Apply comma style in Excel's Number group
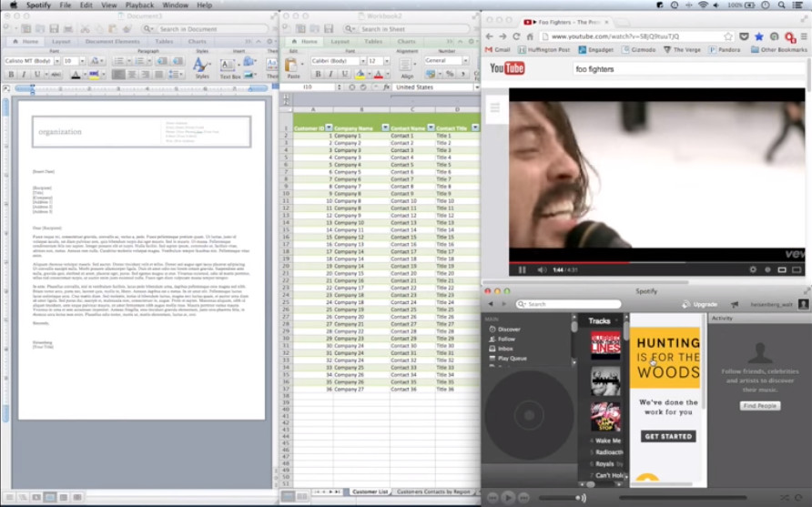812x507 pixels. (x=462, y=74)
